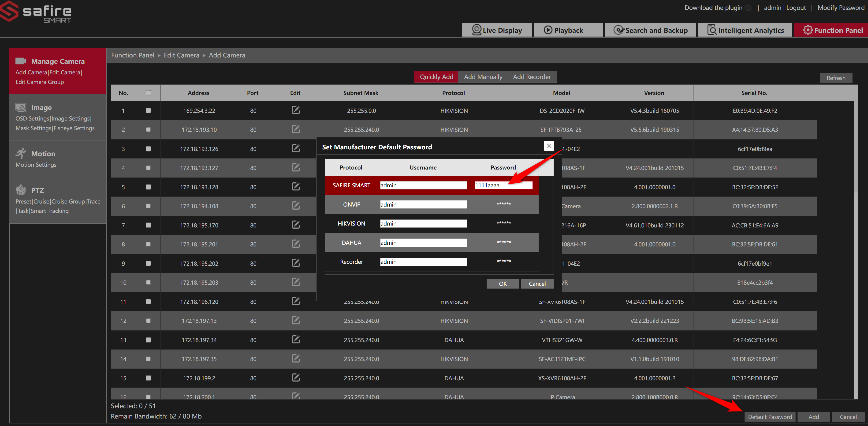Toggle the select-all checkbox in table header
Image resolution: width=868 pixels, height=426 pixels.
(x=148, y=93)
